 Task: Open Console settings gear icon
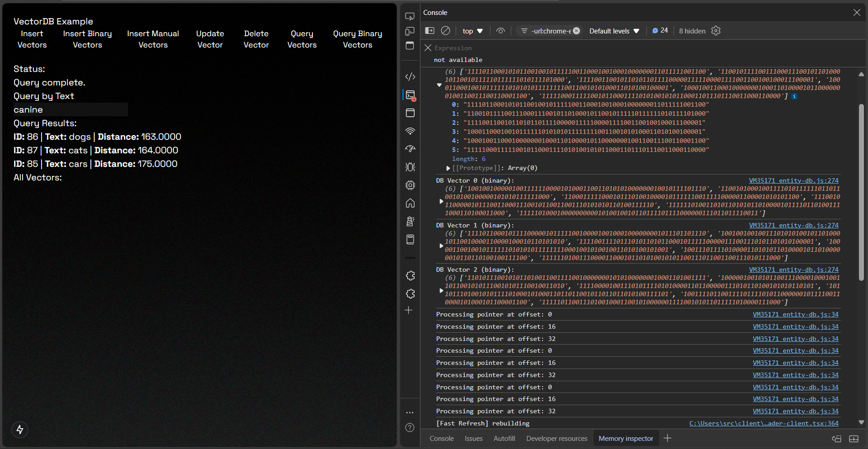(x=716, y=31)
